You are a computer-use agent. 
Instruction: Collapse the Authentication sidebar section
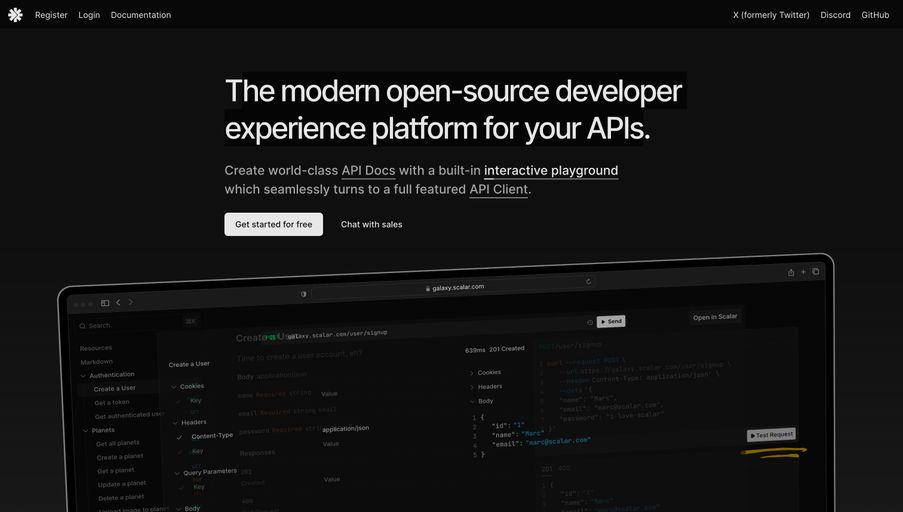point(83,375)
